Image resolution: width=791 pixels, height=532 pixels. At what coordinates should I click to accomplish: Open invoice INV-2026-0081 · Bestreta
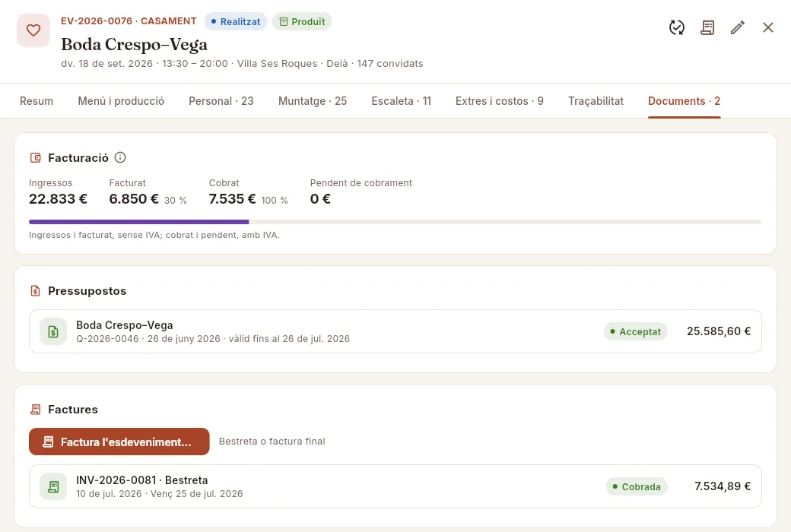click(x=395, y=486)
